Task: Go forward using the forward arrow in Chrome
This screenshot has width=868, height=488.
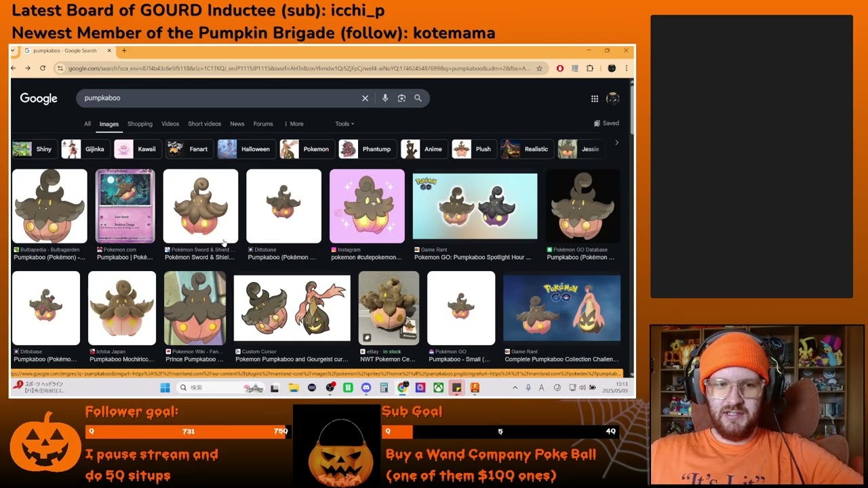Action: (28, 68)
